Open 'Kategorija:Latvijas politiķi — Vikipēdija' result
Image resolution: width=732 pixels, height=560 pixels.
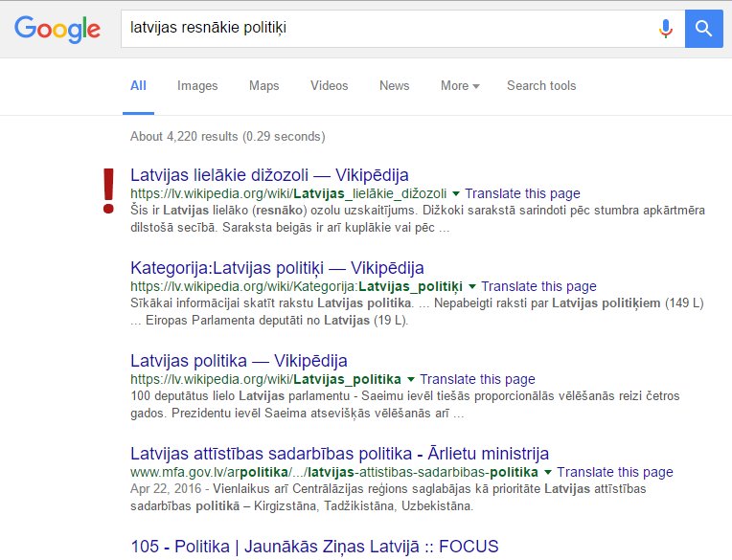coord(277,268)
